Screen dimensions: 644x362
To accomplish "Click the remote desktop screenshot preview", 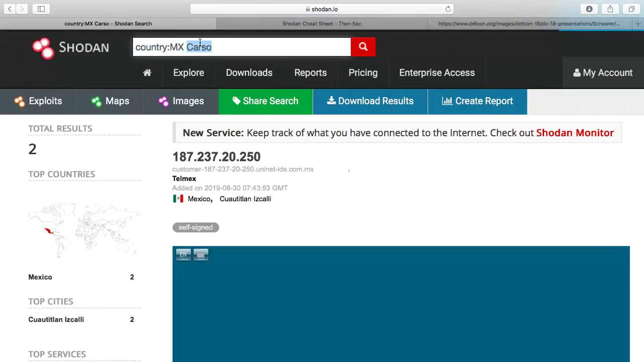I will (x=401, y=304).
